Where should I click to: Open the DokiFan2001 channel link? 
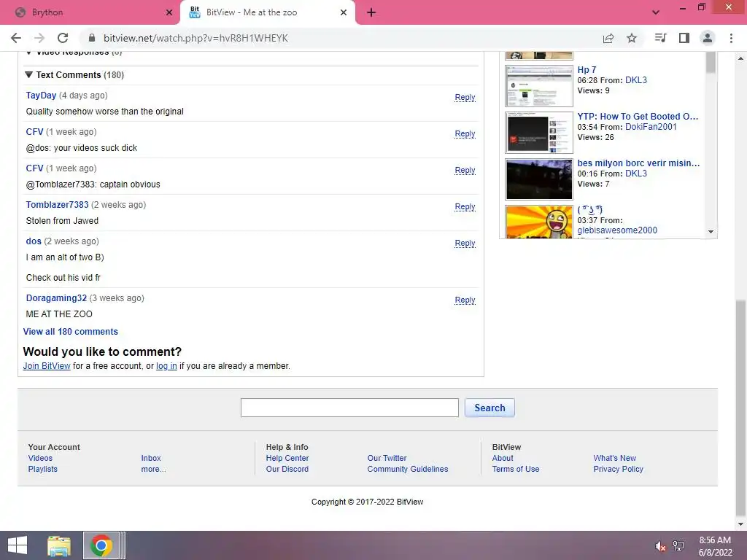(651, 127)
